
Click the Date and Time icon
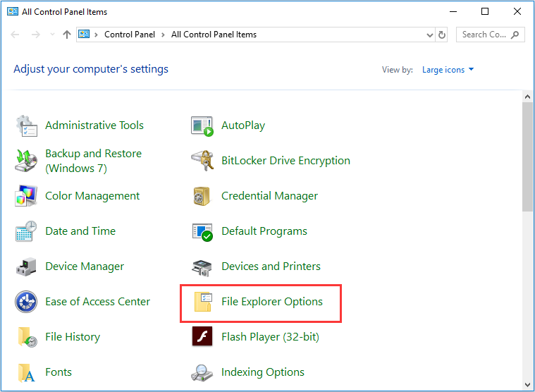point(26,231)
